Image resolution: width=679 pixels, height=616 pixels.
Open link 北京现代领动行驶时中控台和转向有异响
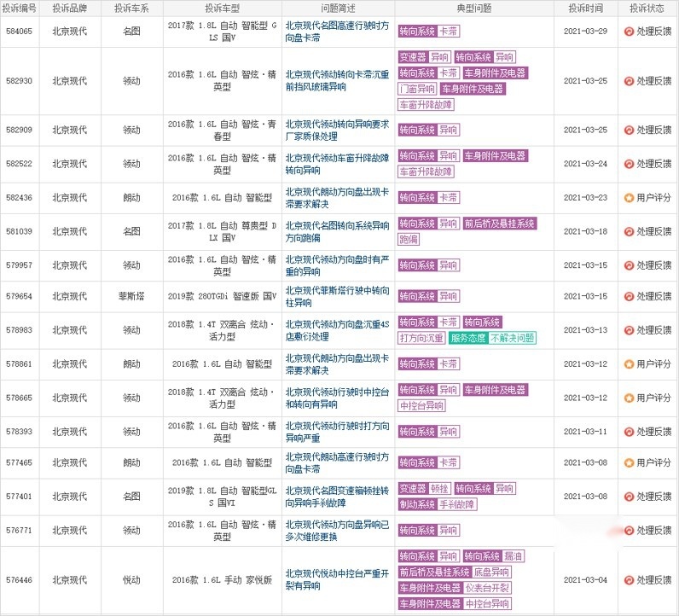(337, 398)
